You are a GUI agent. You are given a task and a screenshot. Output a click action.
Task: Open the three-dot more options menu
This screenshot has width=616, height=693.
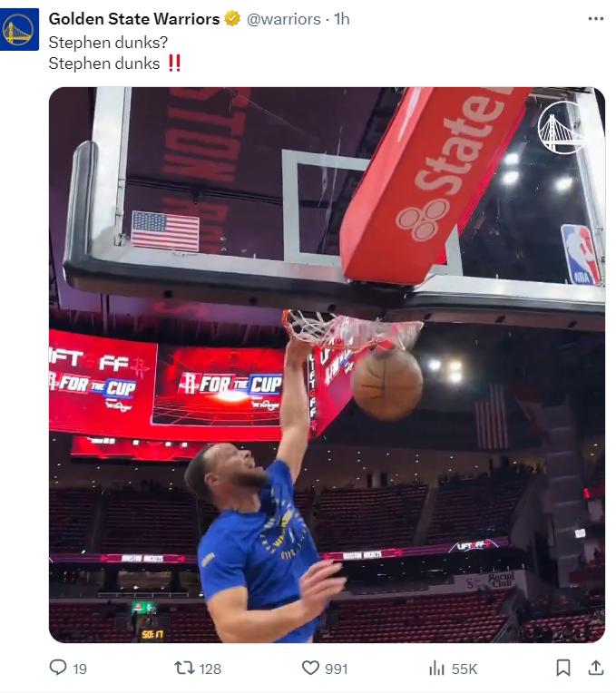pyautogui.click(x=595, y=19)
